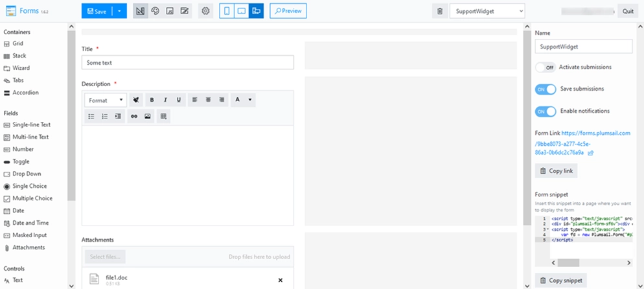Open the edit-pencil editor icon in top toolbar
The image size is (644, 289).
click(x=185, y=11)
